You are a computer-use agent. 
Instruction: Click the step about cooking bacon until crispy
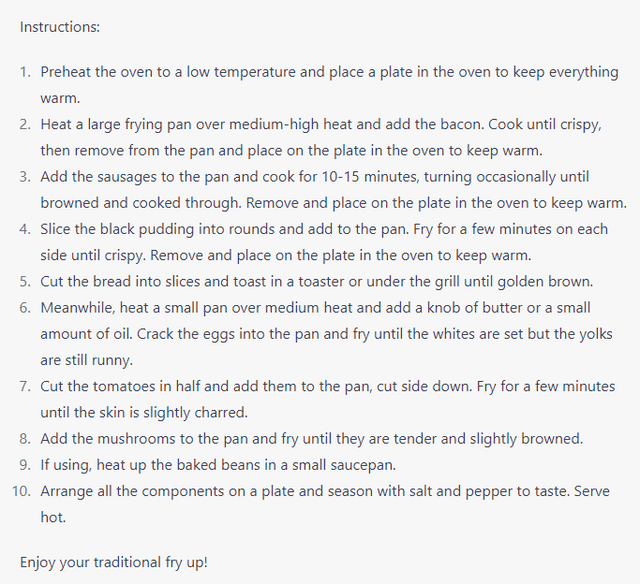[x=321, y=137]
